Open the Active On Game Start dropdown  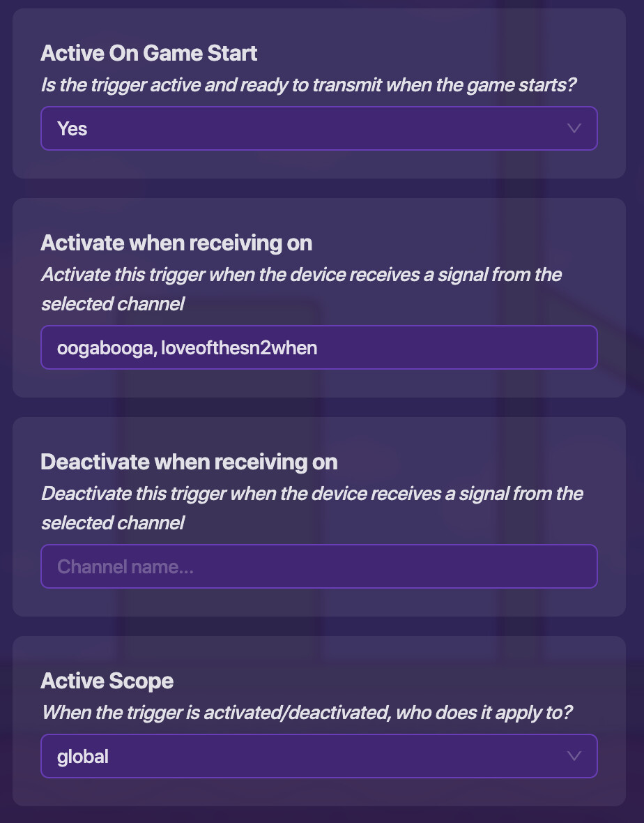coord(319,128)
